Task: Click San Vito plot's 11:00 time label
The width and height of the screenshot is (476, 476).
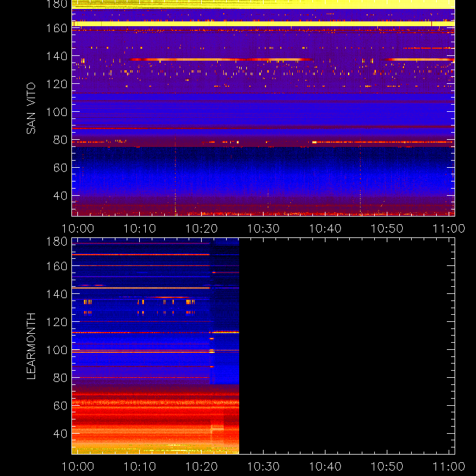Action: 449,228
